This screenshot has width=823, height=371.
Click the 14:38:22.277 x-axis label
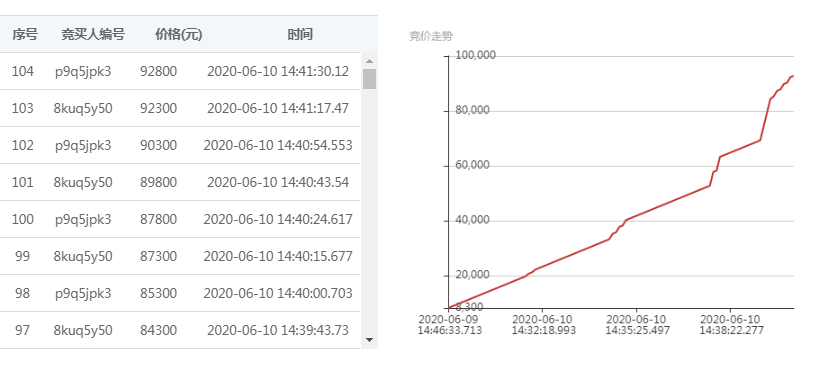731,331
